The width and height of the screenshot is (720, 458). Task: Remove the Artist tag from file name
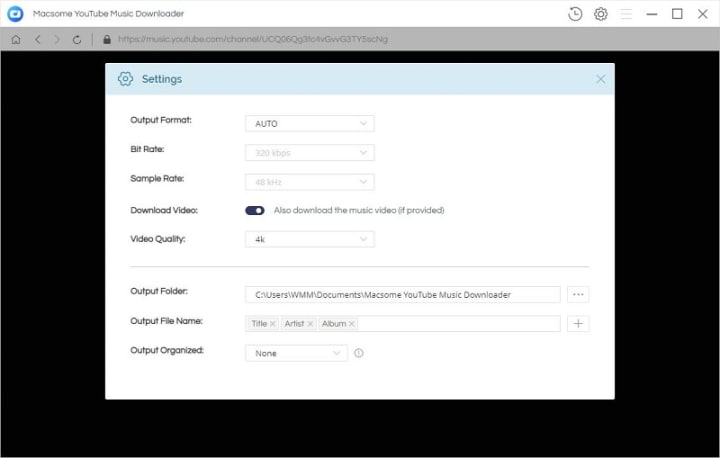[310, 324]
